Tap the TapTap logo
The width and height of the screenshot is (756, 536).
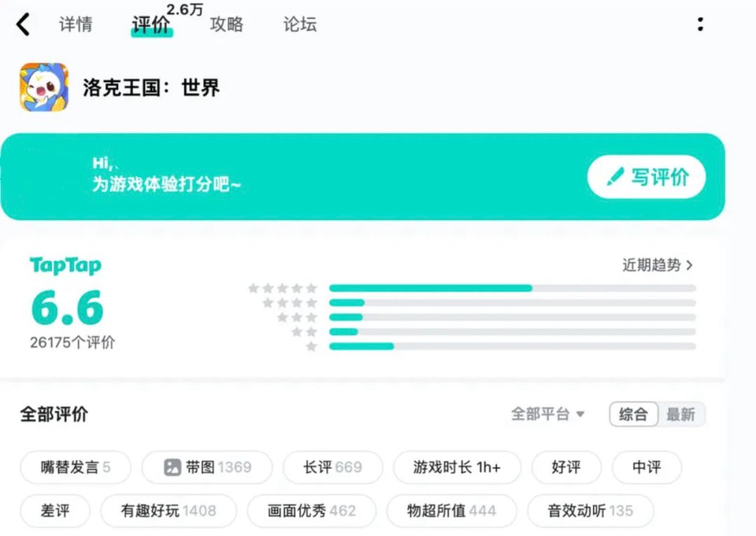click(65, 266)
